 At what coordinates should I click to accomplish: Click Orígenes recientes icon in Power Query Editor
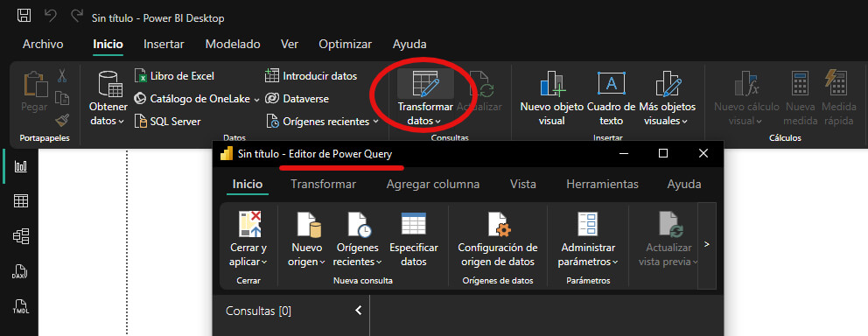(x=360, y=224)
